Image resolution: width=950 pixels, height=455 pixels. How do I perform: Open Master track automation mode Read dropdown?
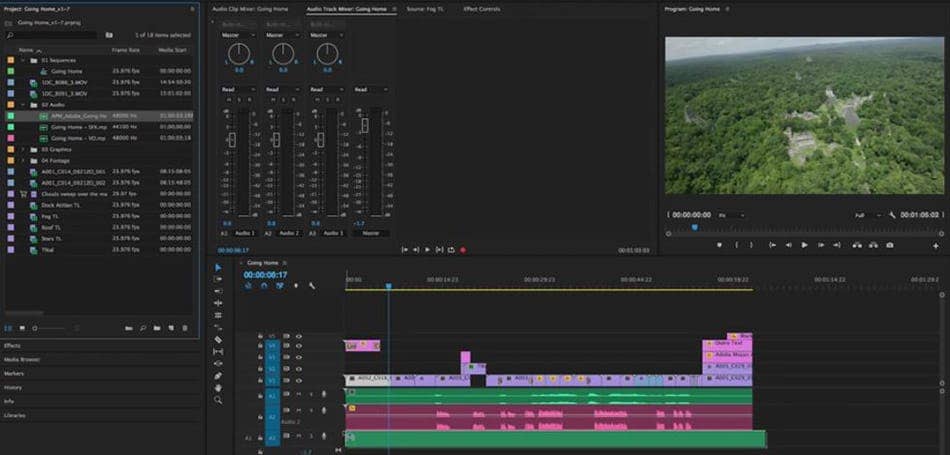point(371,90)
